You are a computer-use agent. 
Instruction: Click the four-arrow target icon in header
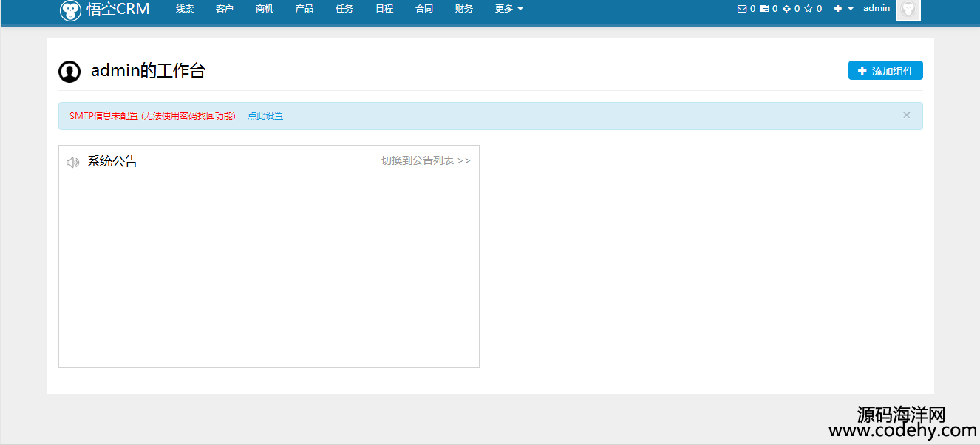click(x=786, y=9)
